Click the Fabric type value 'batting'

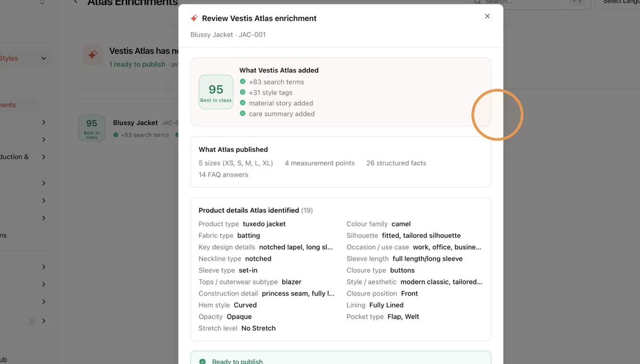(249, 235)
